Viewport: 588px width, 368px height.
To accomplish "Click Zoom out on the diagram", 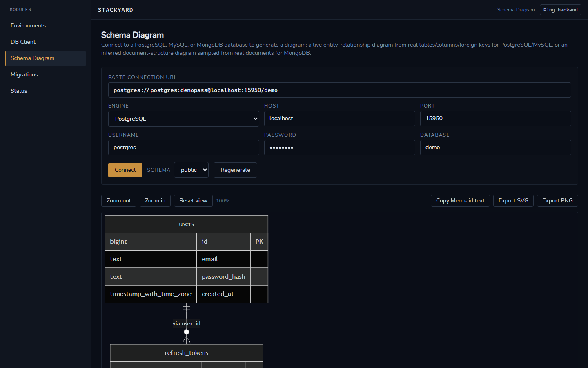I will 119,201.
